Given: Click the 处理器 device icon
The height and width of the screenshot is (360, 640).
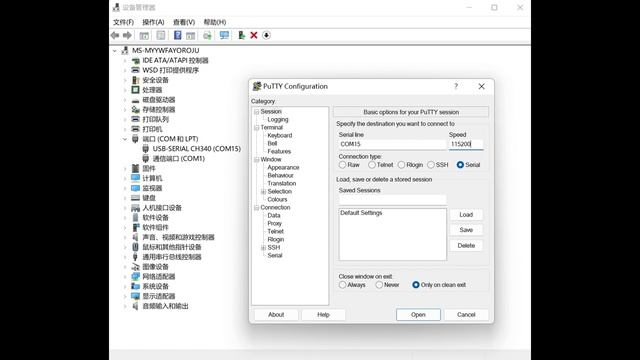Looking at the screenshot, I should pos(136,90).
